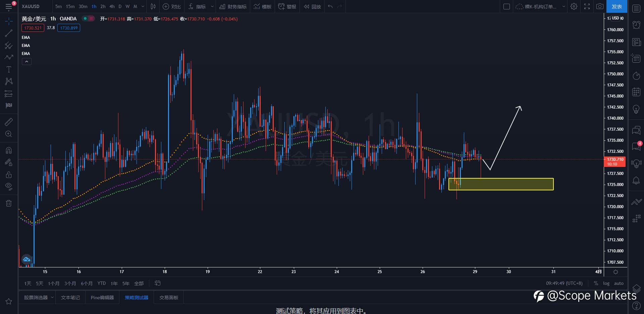Select the trend line drawing tool
The height and width of the screenshot is (314, 644).
point(9,33)
